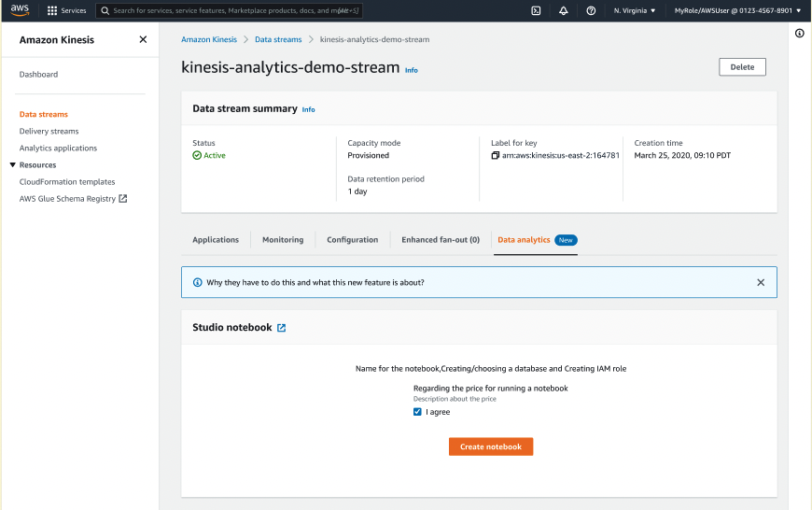Go to Amazon Kinesis breadcrumb link
Viewport: 812px width, 510px height.
[209, 39]
